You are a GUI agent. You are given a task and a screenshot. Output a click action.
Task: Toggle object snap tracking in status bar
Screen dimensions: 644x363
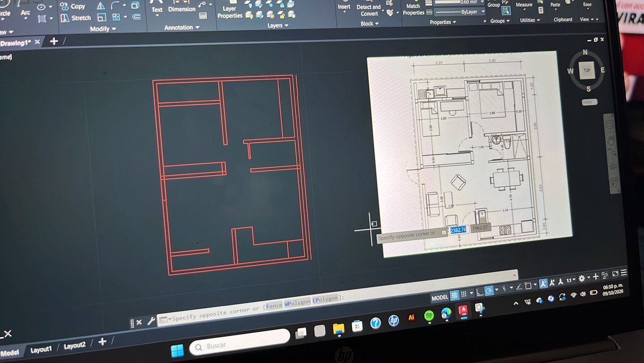coord(518,287)
